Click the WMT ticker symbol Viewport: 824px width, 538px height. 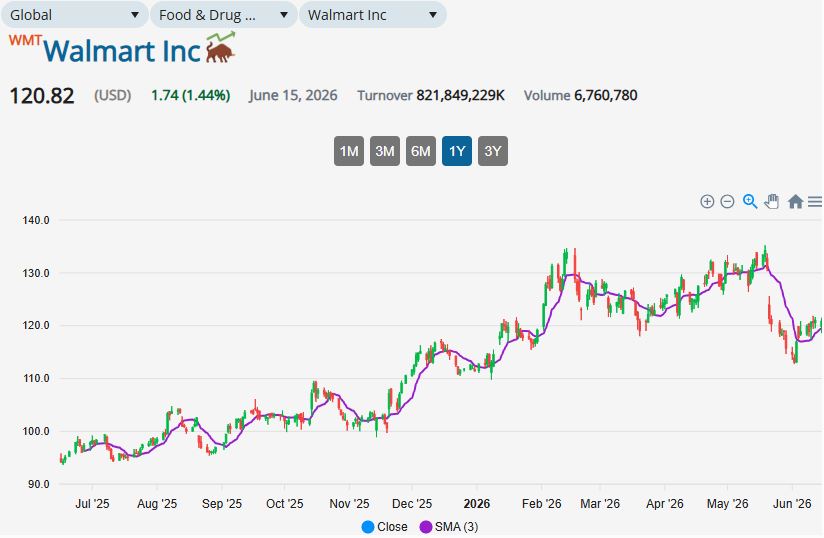[x=25, y=40]
